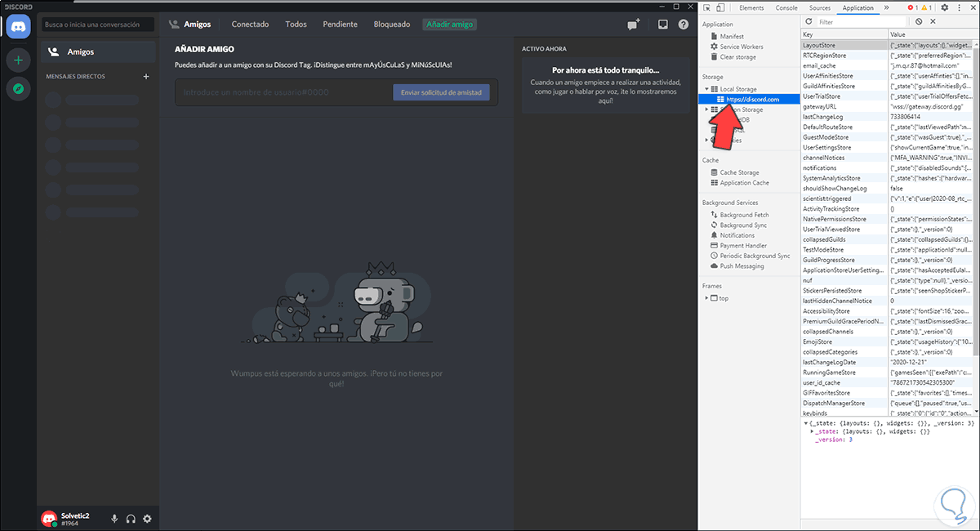Image resolution: width=980 pixels, height=531 pixels.
Task: Collapse the Local Storage tree node
Action: 706,88
